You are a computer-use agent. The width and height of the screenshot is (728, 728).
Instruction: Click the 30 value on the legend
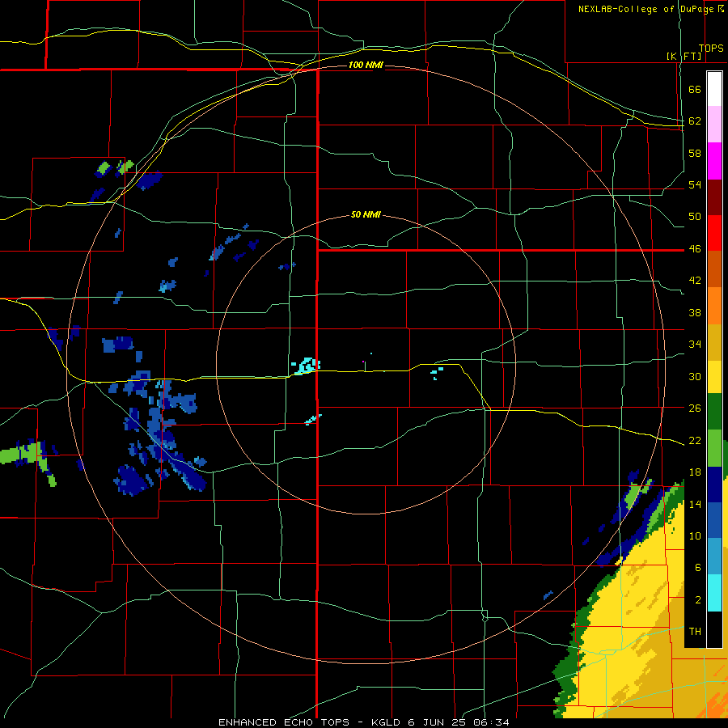[x=695, y=376]
